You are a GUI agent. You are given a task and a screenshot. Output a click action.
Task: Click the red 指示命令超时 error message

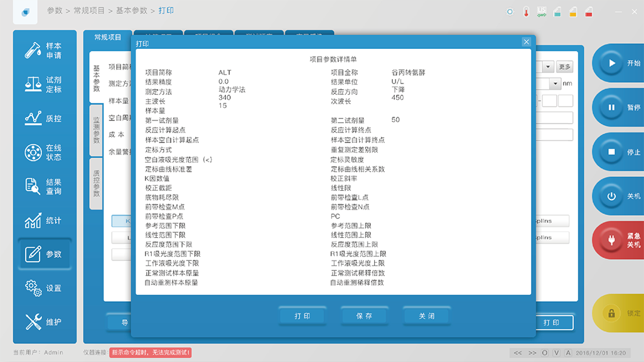pos(150,353)
